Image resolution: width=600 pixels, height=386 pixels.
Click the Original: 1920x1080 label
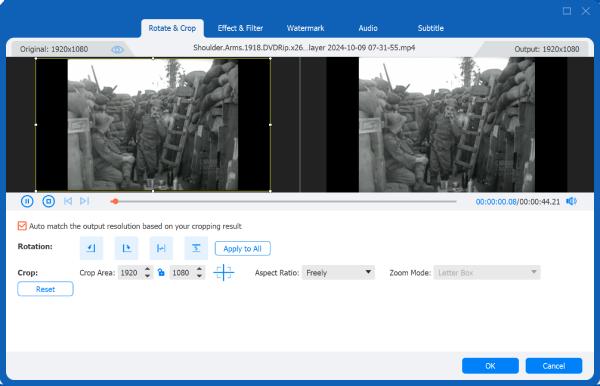click(54, 49)
